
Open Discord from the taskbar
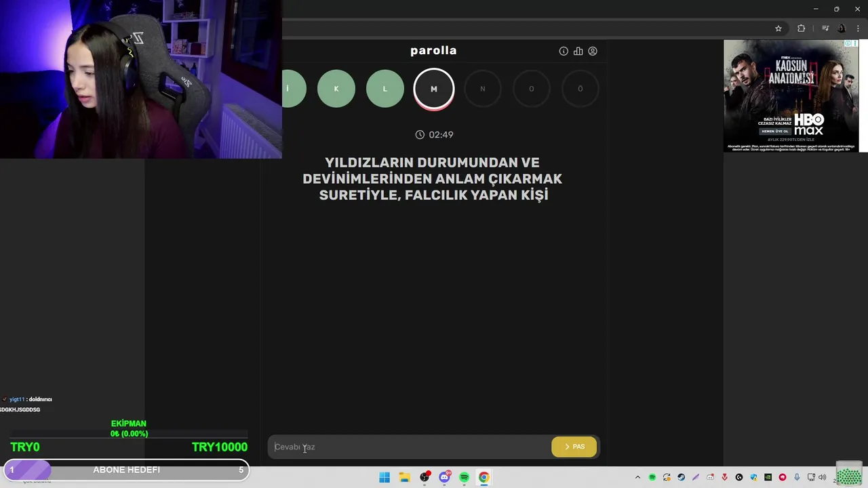point(444,477)
